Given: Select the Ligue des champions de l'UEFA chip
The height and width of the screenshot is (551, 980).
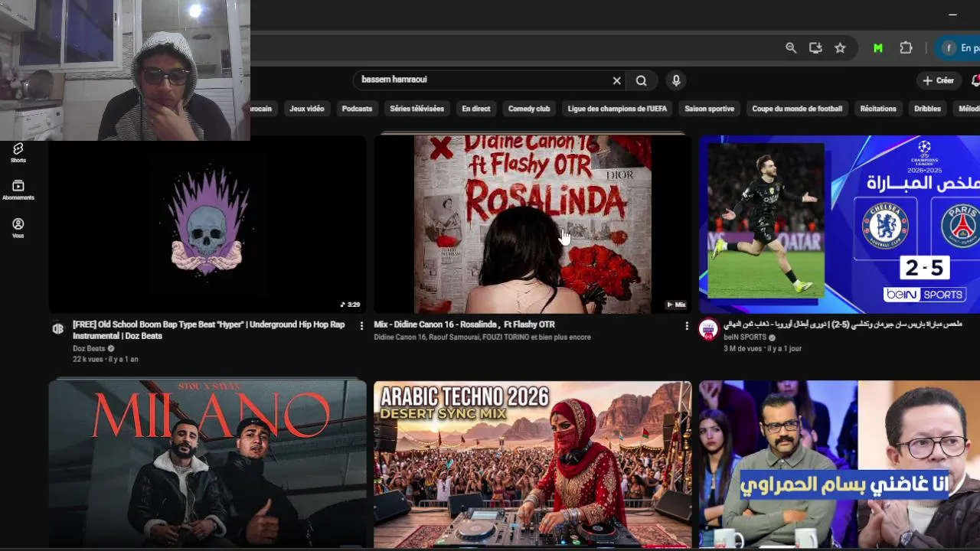Looking at the screenshot, I should pos(617,109).
